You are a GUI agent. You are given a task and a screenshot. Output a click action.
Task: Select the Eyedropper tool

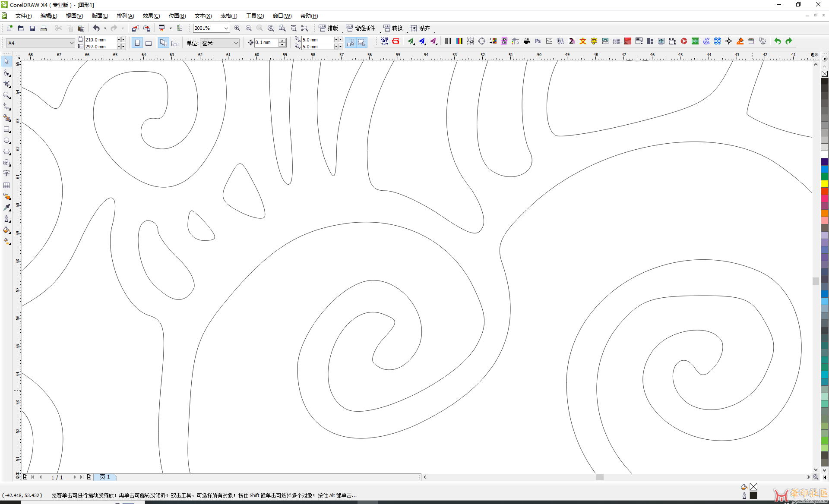(6, 208)
